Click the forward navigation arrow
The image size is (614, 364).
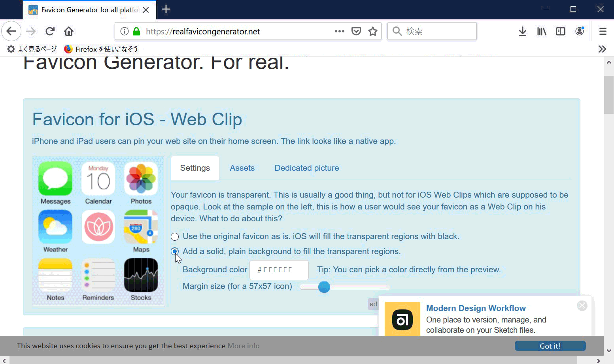[x=31, y=31]
